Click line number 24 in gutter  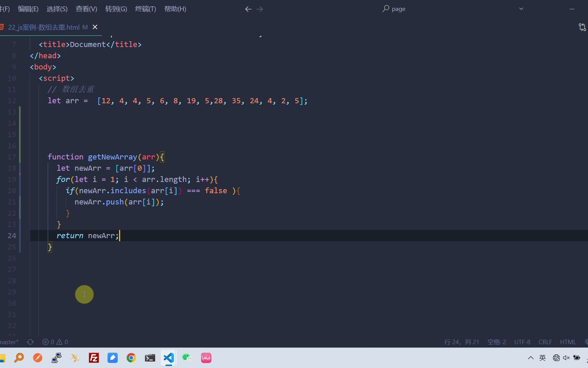click(12, 236)
